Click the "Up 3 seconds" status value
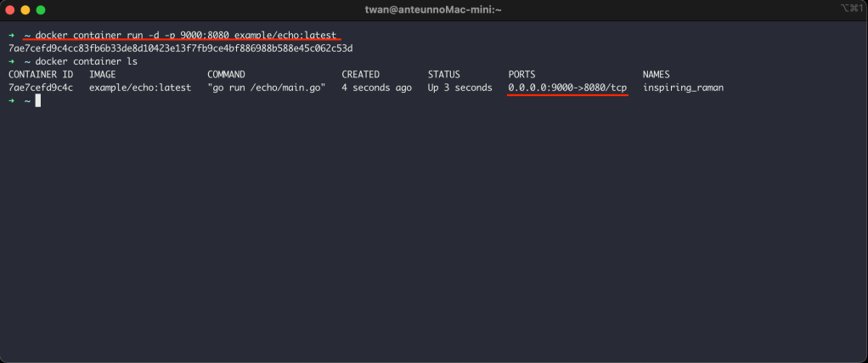 click(459, 88)
